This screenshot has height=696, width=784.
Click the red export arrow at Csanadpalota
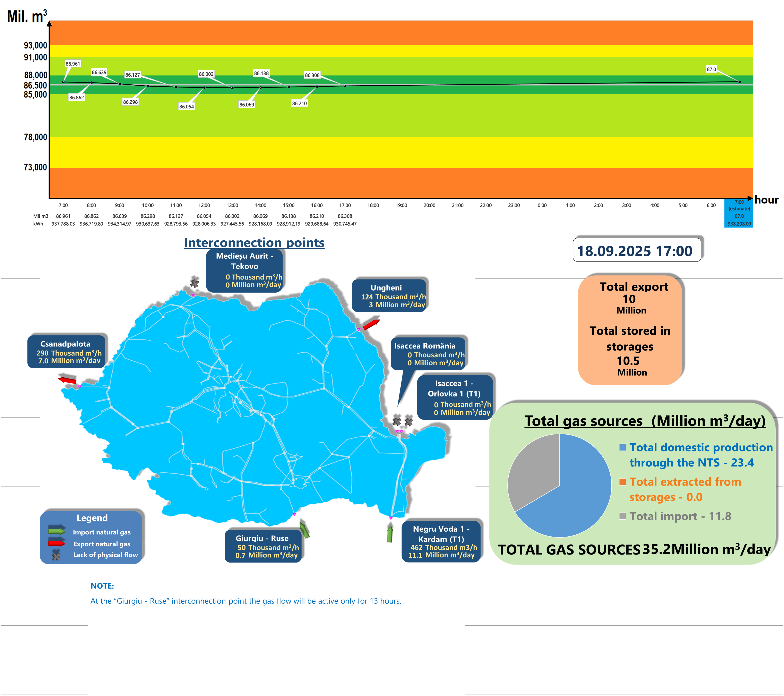click(x=67, y=380)
